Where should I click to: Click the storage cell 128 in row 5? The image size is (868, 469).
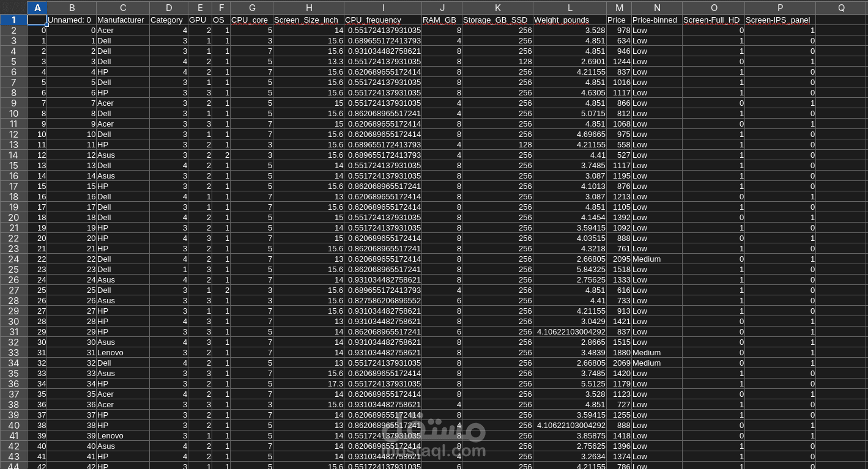click(497, 61)
